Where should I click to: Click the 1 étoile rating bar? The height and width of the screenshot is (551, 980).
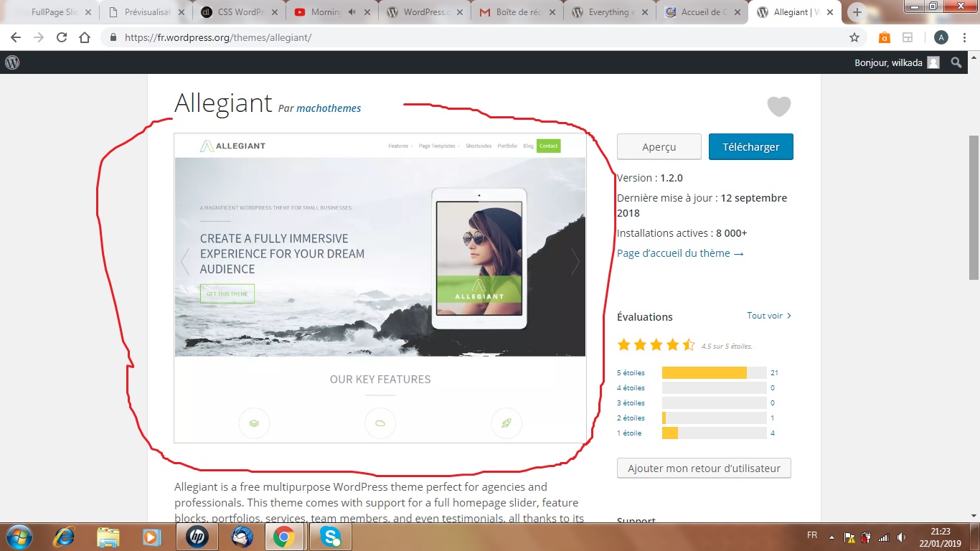click(715, 433)
